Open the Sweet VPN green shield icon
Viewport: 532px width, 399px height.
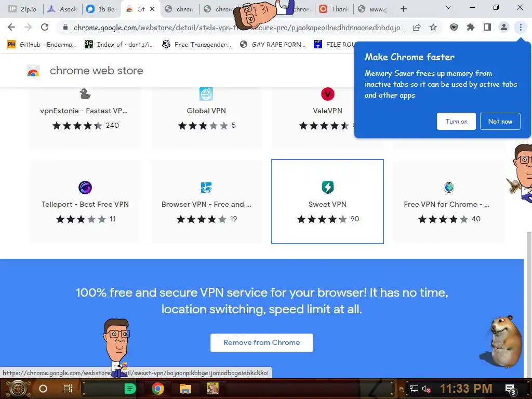point(327,187)
